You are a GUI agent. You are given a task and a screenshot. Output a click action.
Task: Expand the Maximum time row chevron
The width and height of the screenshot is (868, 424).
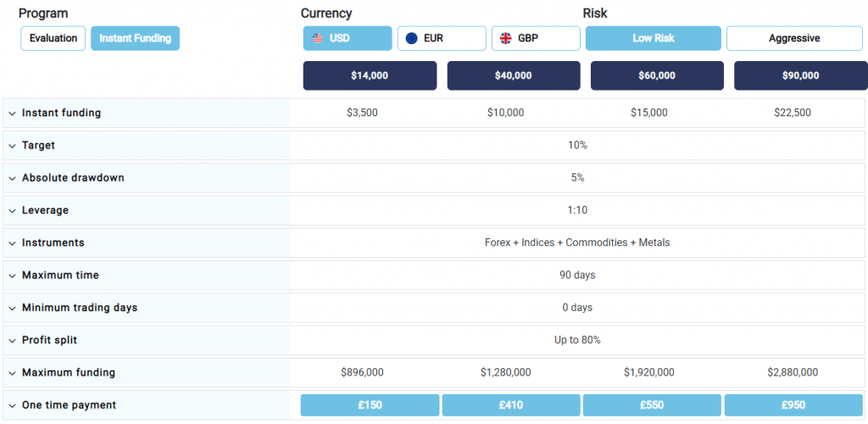coord(12,276)
